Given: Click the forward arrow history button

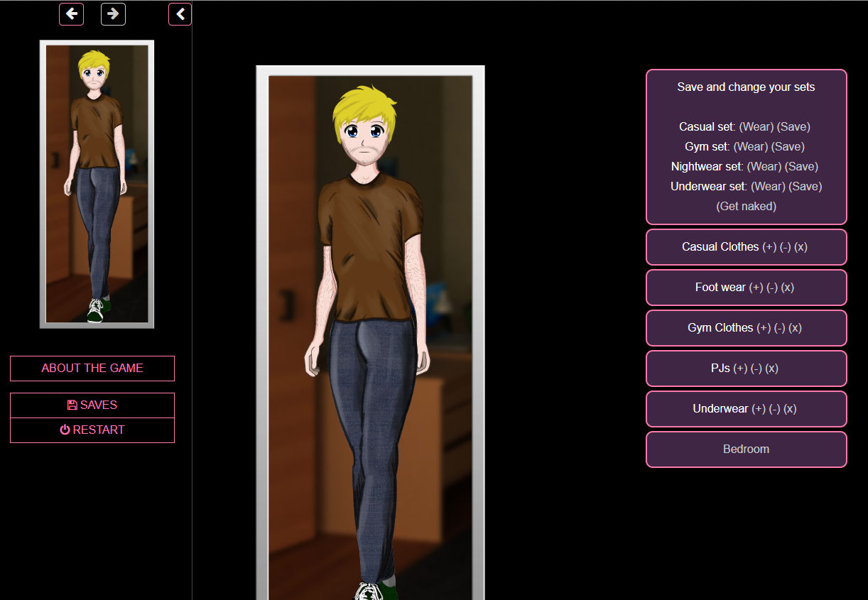Looking at the screenshot, I should pyautogui.click(x=113, y=14).
